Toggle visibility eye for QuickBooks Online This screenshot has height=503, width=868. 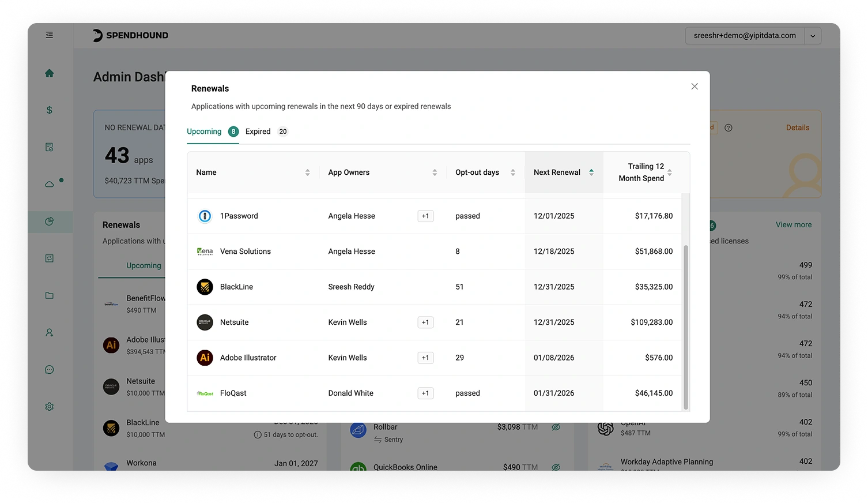556,467
